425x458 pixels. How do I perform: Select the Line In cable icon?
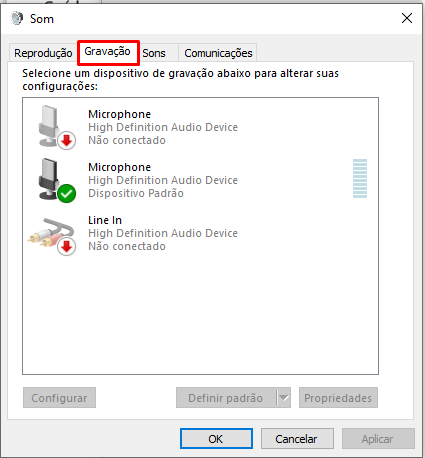point(52,235)
